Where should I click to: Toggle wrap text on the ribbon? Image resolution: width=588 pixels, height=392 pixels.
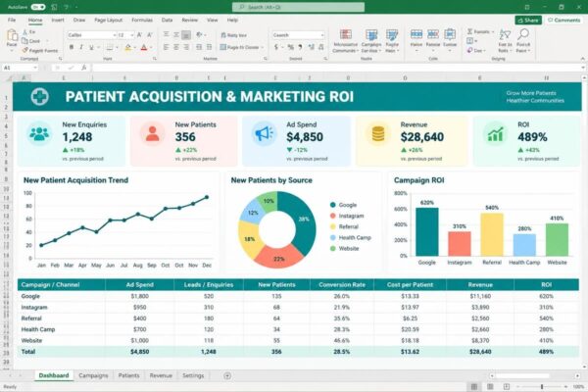pyautogui.click(x=234, y=35)
